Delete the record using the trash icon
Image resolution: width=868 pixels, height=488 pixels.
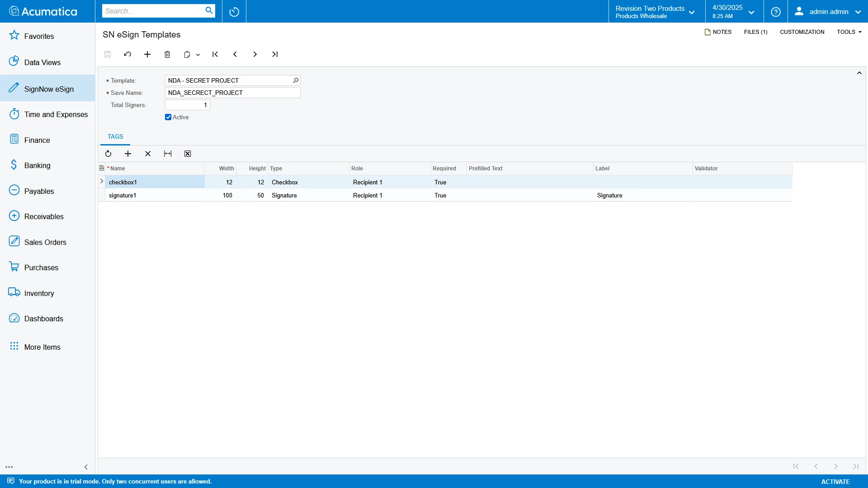pos(167,54)
